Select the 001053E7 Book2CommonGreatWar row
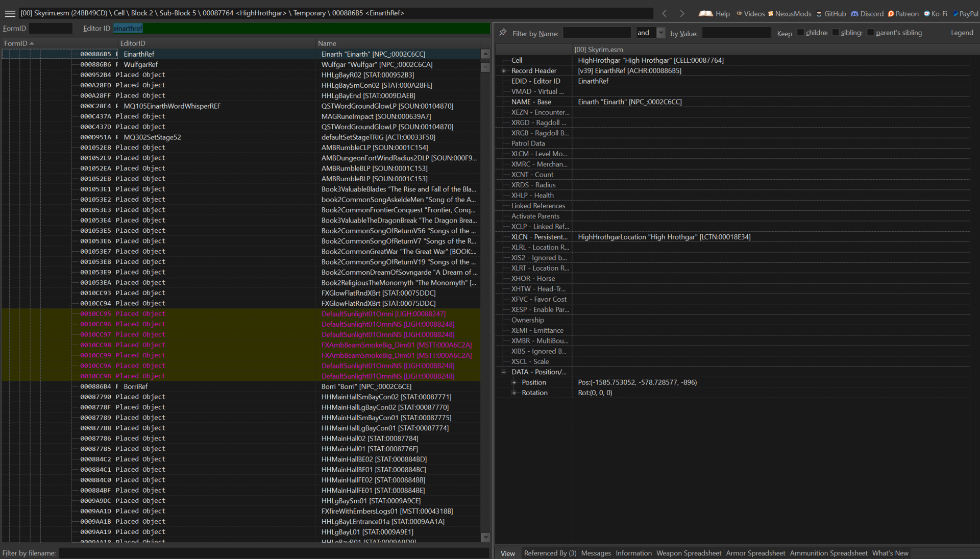Image resolution: width=980 pixels, height=559 pixels. (241, 252)
